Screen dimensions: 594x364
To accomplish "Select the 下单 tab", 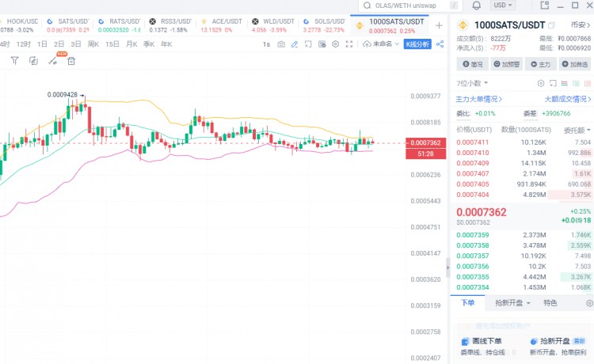I will [467, 303].
